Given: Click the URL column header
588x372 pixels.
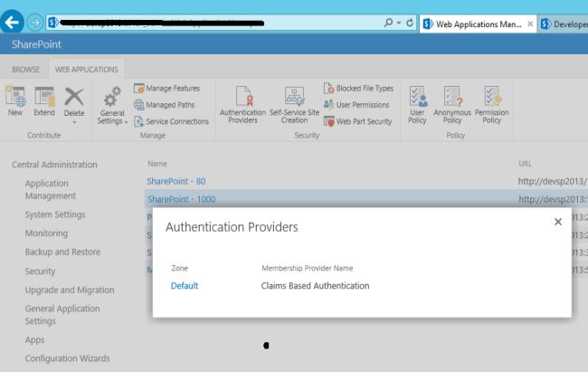Looking at the screenshot, I should (x=525, y=164).
